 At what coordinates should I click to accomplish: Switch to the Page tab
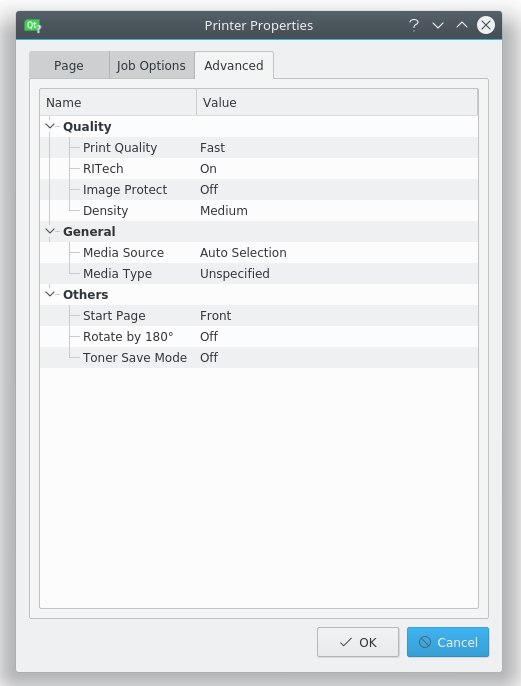click(x=69, y=66)
